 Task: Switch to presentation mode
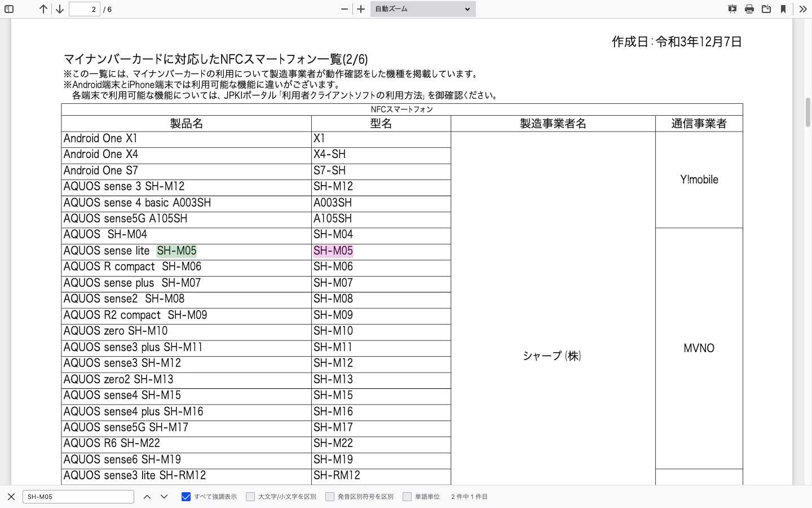732,9
